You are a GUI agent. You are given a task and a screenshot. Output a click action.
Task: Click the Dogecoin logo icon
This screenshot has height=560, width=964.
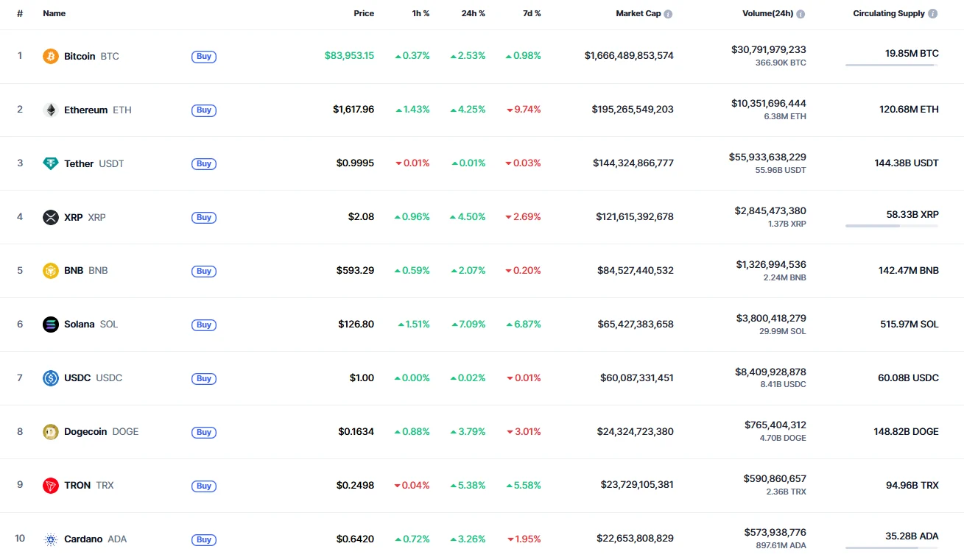(x=51, y=432)
